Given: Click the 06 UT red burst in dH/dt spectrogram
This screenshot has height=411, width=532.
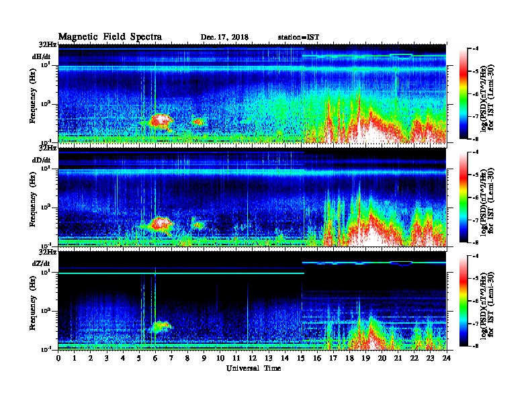Looking at the screenshot, I should coord(161,120).
